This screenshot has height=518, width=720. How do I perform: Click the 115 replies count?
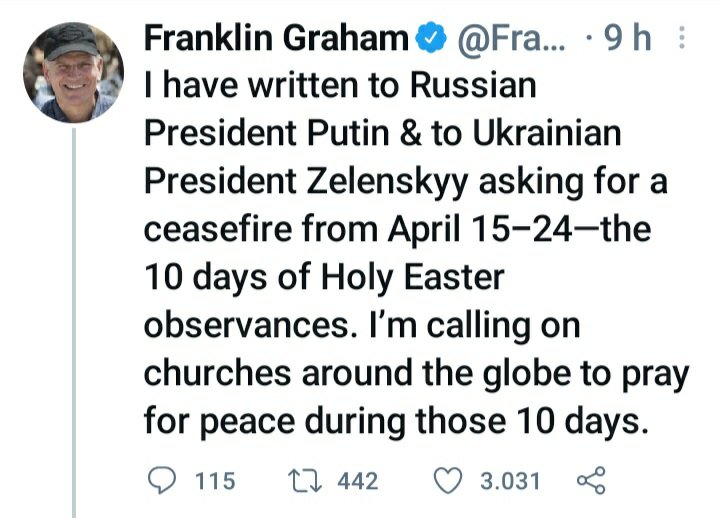(x=214, y=482)
